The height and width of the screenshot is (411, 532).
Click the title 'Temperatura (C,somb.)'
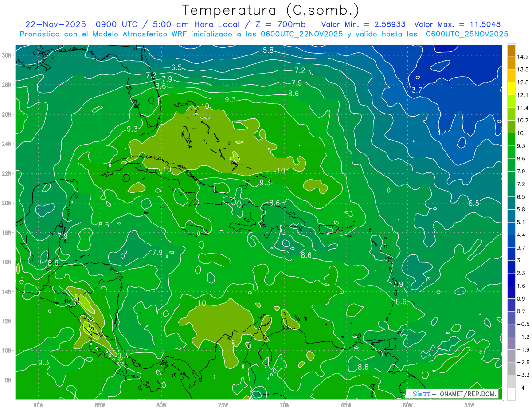point(271,11)
